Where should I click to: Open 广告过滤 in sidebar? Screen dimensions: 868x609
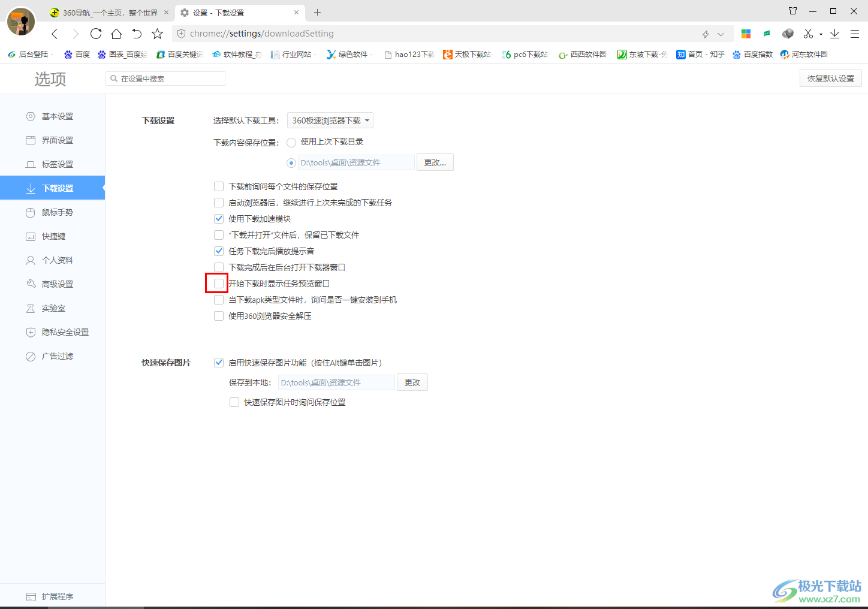pyautogui.click(x=52, y=356)
